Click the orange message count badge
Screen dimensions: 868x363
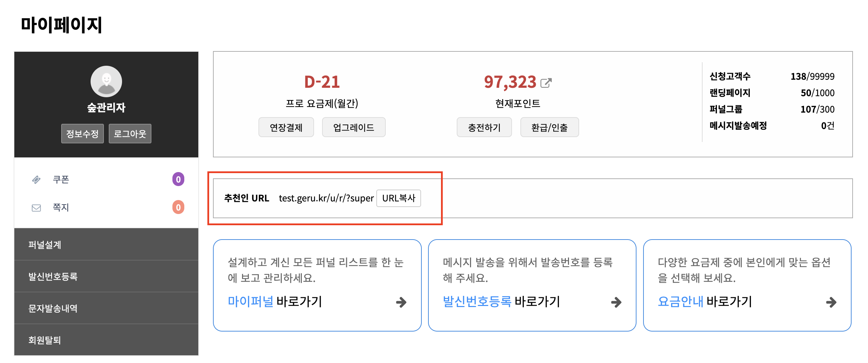(178, 207)
